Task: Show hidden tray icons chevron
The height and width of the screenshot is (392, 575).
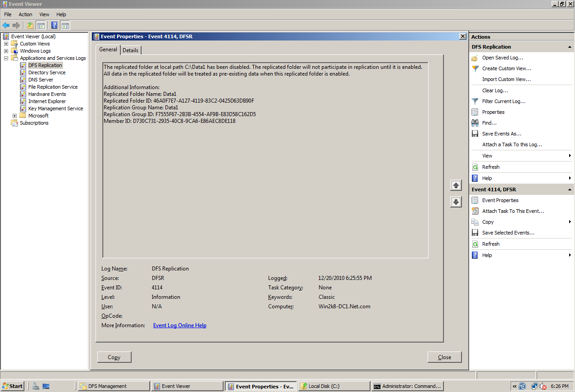Action: [514, 386]
